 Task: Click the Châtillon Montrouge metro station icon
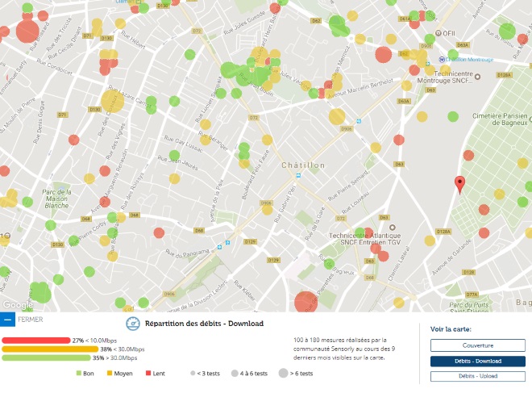[443, 59]
